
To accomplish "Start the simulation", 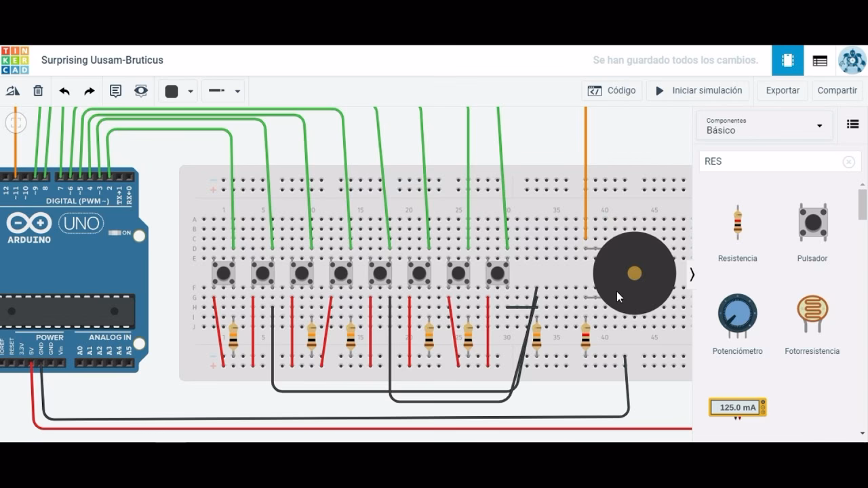I will click(x=698, y=90).
